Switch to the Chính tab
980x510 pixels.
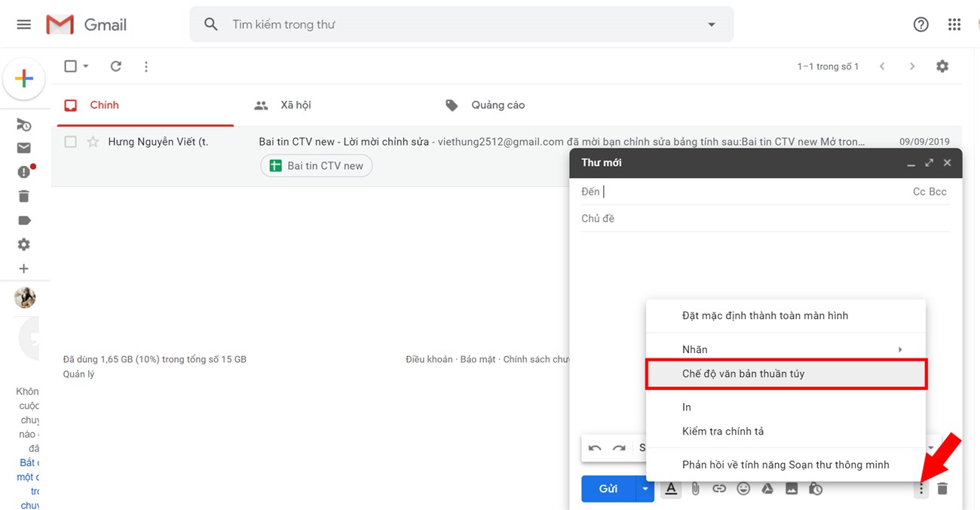point(145,105)
